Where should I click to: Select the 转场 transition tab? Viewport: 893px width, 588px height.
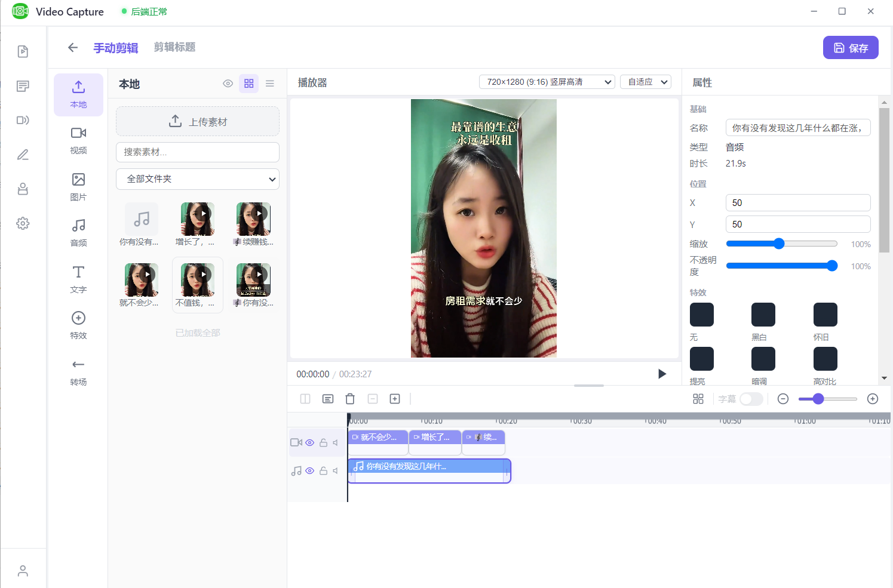78,372
